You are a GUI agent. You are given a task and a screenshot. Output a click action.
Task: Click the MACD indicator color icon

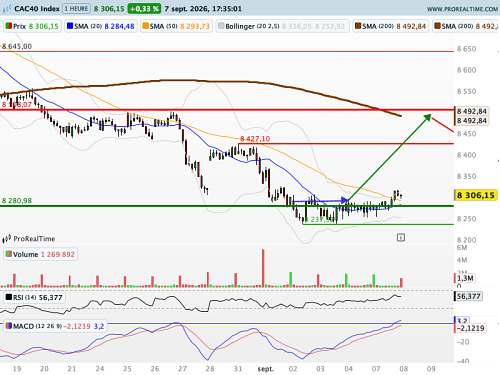pyautogui.click(x=9, y=326)
